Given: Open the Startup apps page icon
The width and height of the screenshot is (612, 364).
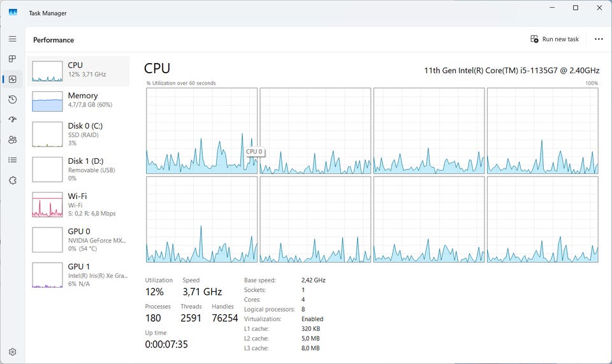Looking at the screenshot, I should pos(13,119).
